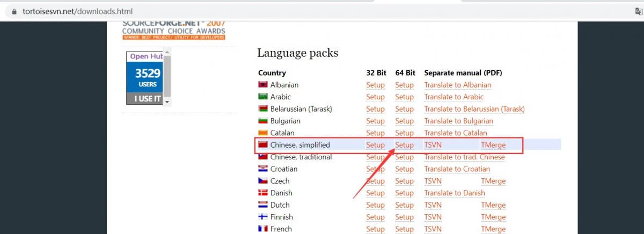This screenshot has width=644, height=234.
Task: Open Translate to Arabic link
Action: click(453, 97)
